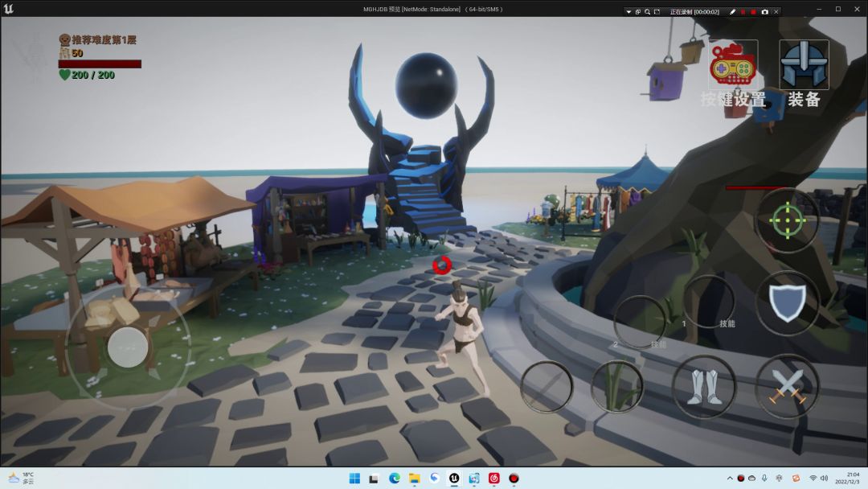
Task: Pause the screen recording
Action: click(x=743, y=12)
